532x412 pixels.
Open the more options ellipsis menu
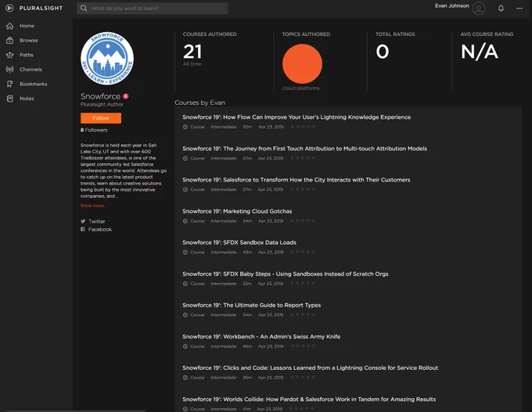(x=519, y=8)
